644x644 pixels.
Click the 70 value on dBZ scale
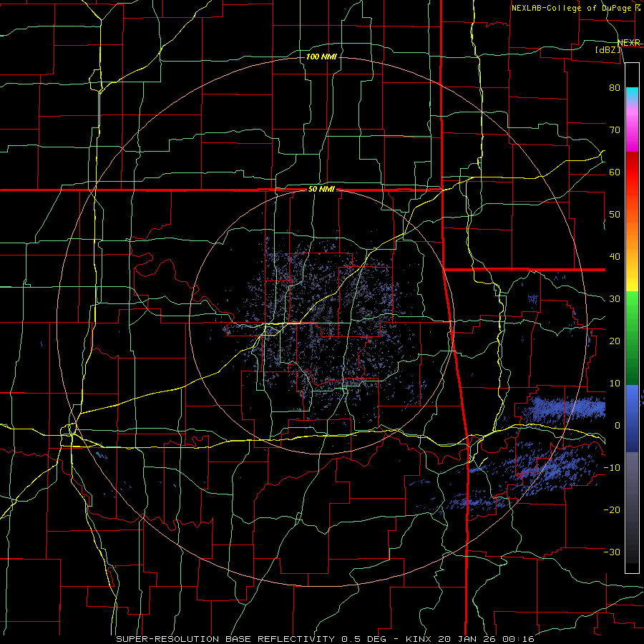(x=615, y=130)
